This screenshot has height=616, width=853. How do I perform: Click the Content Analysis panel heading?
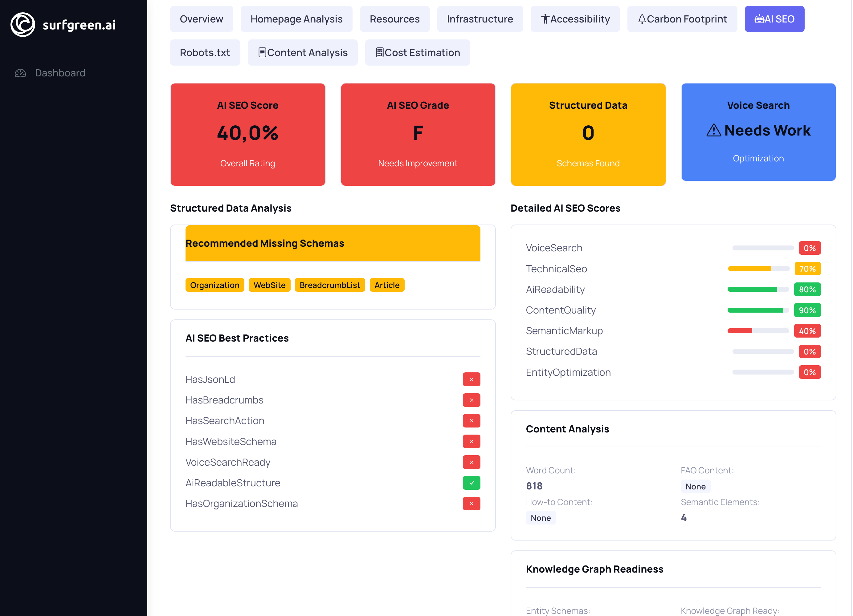(567, 429)
